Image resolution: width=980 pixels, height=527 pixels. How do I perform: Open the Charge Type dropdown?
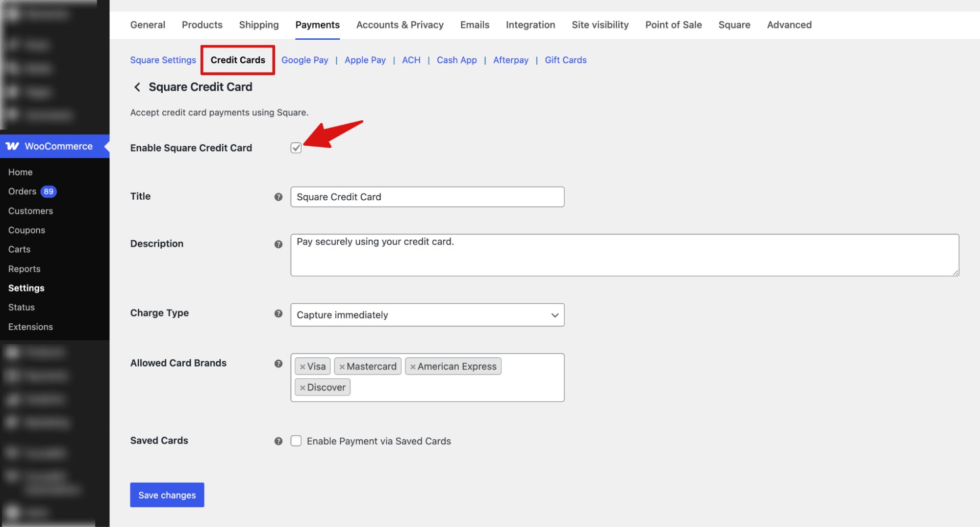pos(427,315)
